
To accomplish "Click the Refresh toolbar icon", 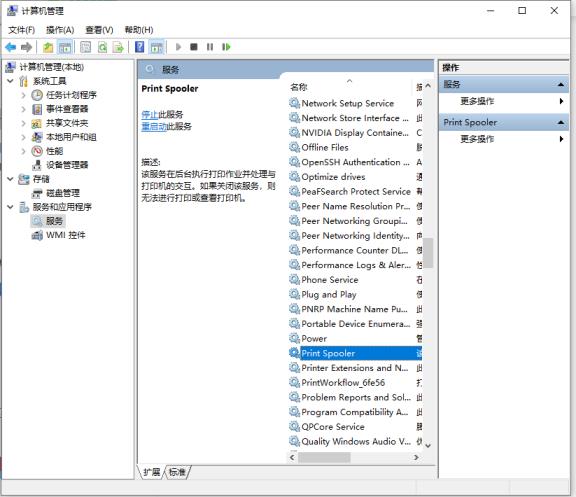I will point(102,47).
